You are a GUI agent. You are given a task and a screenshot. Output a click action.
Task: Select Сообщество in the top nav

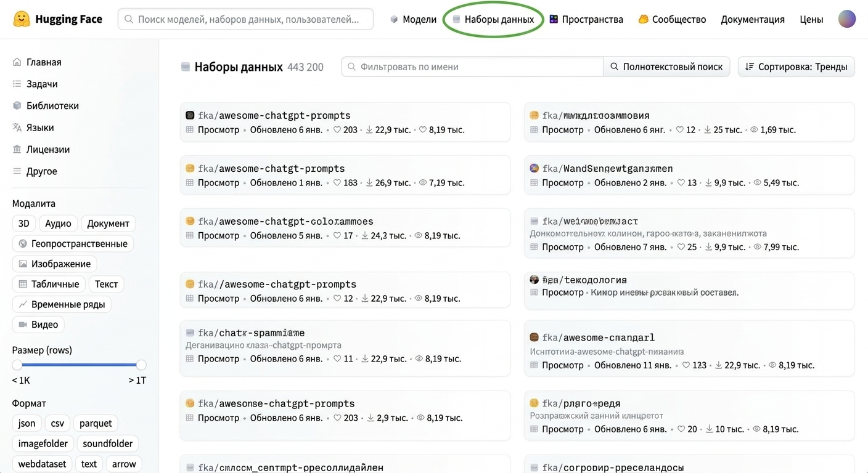(x=672, y=19)
